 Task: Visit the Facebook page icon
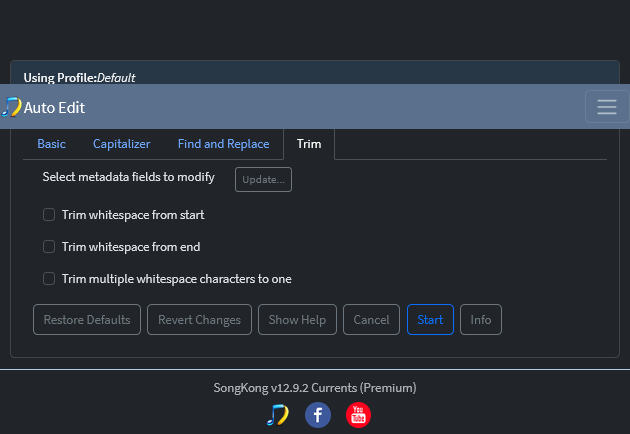coord(318,415)
